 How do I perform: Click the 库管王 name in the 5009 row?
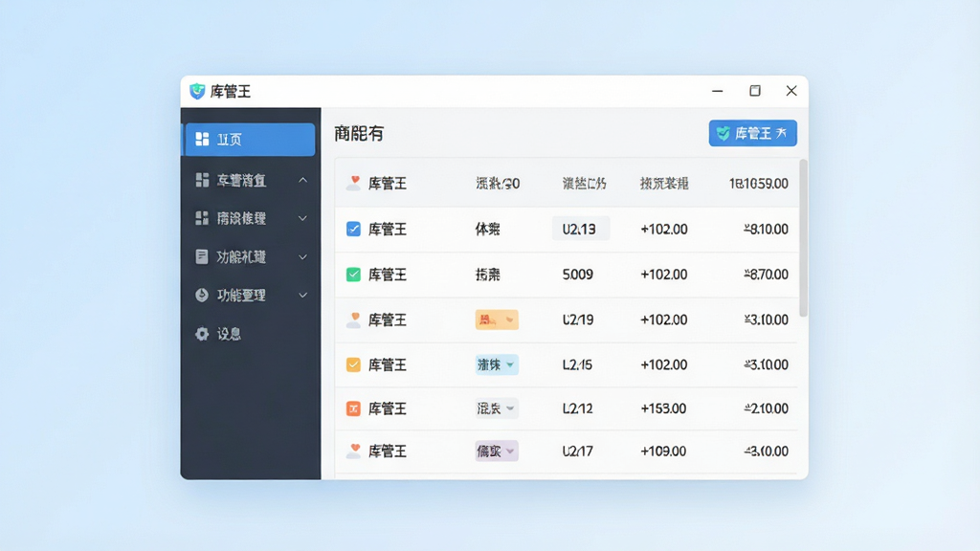tap(388, 275)
